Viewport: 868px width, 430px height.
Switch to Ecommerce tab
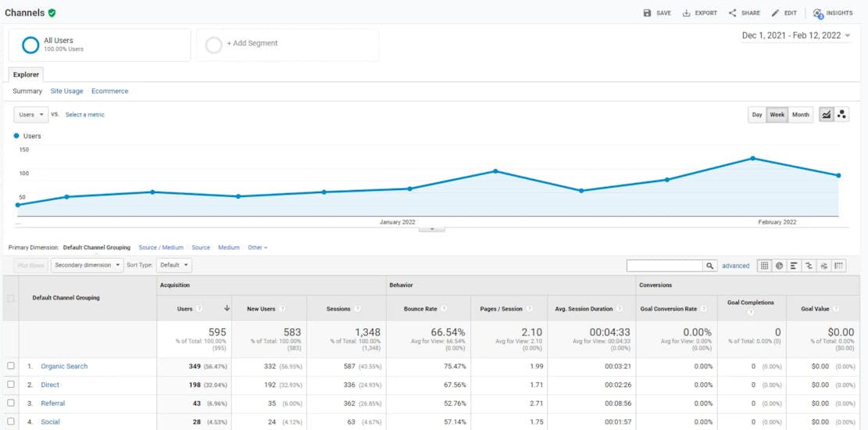[109, 91]
